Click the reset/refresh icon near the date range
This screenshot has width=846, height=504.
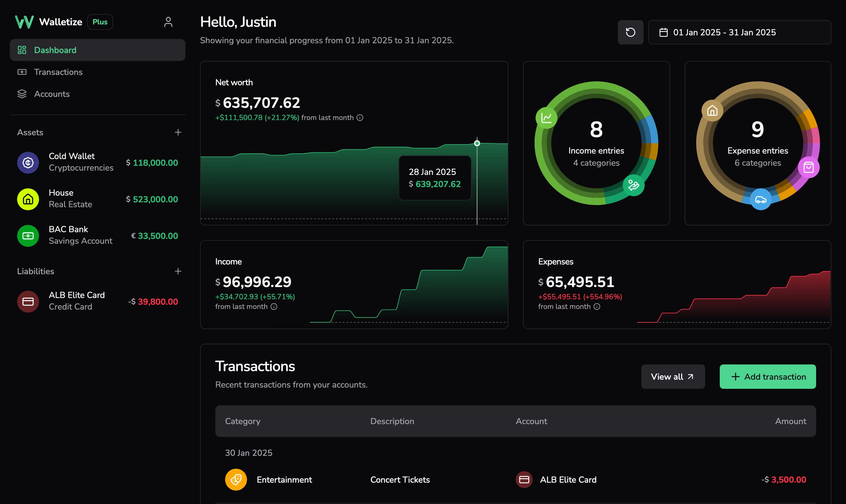point(630,32)
